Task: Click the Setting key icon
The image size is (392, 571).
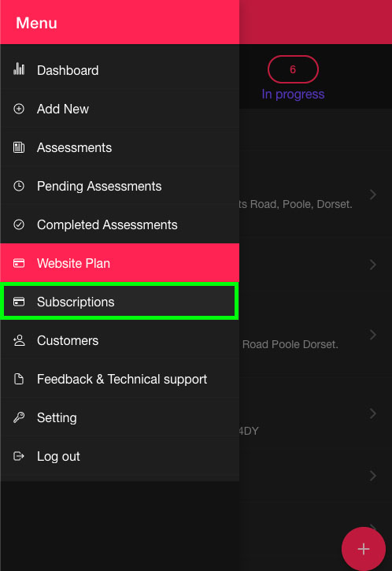Action: [19, 417]
